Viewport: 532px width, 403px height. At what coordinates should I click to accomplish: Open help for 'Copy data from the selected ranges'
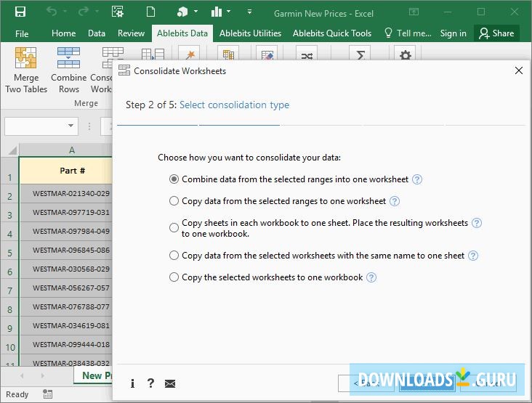pyautogui.click(x=394, y=201)
